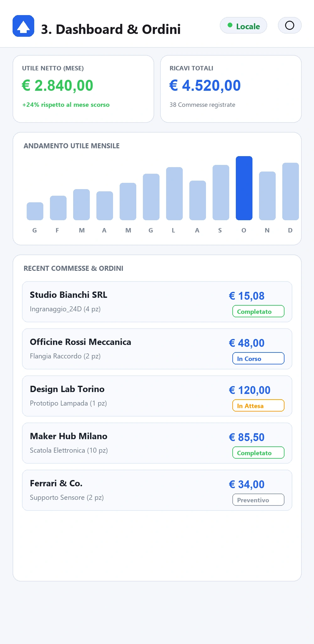Select the € 120,00 order amount
The width and height of the screenshot is (314, 644).
[x=250, y=390]
